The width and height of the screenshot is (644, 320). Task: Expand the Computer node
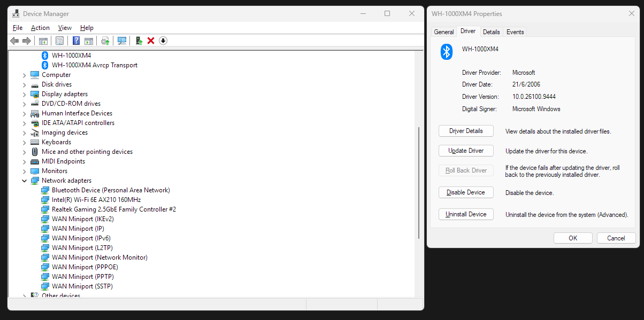24,75
